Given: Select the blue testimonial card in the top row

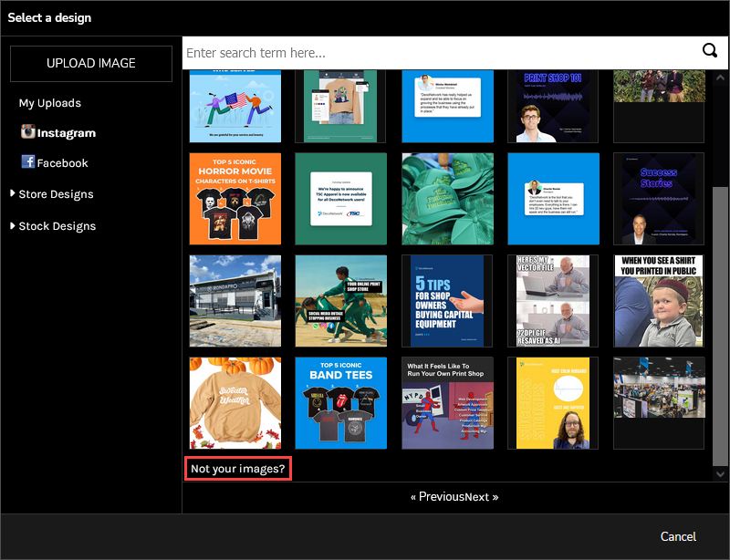Looking at the screenshot, I should (447, 106).
